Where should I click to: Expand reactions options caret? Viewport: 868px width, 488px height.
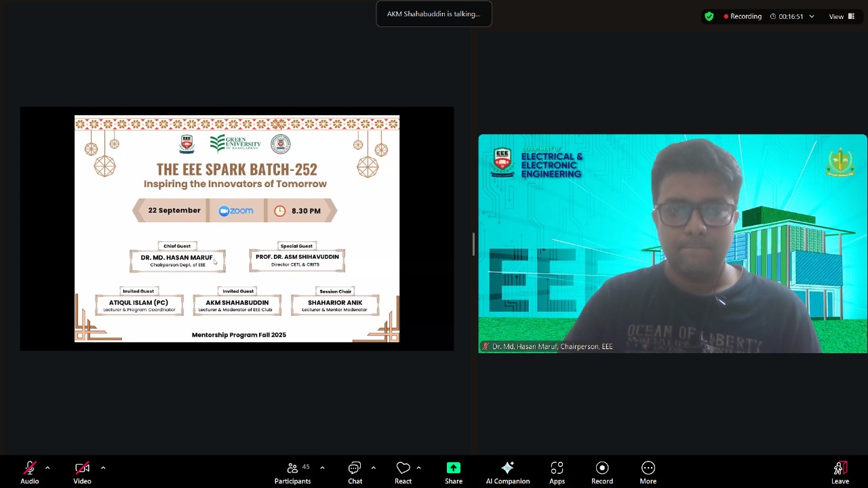click(418, 468)
